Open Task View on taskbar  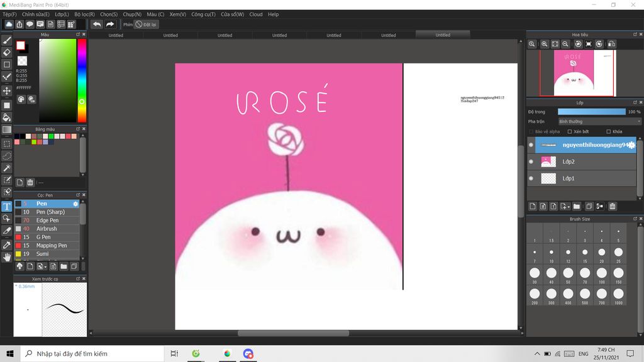174,353
